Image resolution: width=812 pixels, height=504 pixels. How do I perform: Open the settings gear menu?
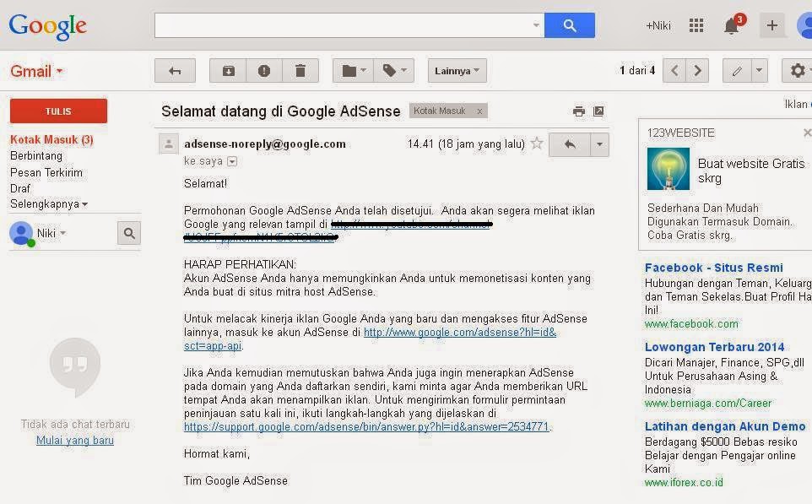tap(798, 71)
